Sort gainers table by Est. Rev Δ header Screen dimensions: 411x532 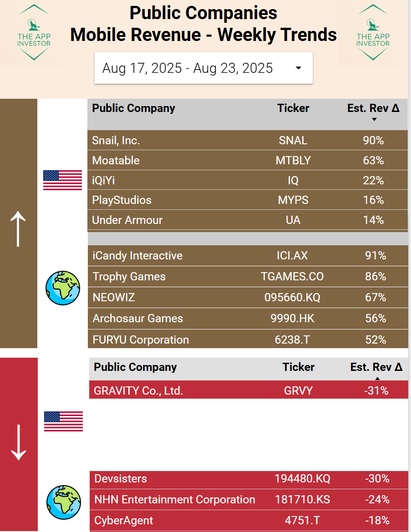click(x=373, y=108)
